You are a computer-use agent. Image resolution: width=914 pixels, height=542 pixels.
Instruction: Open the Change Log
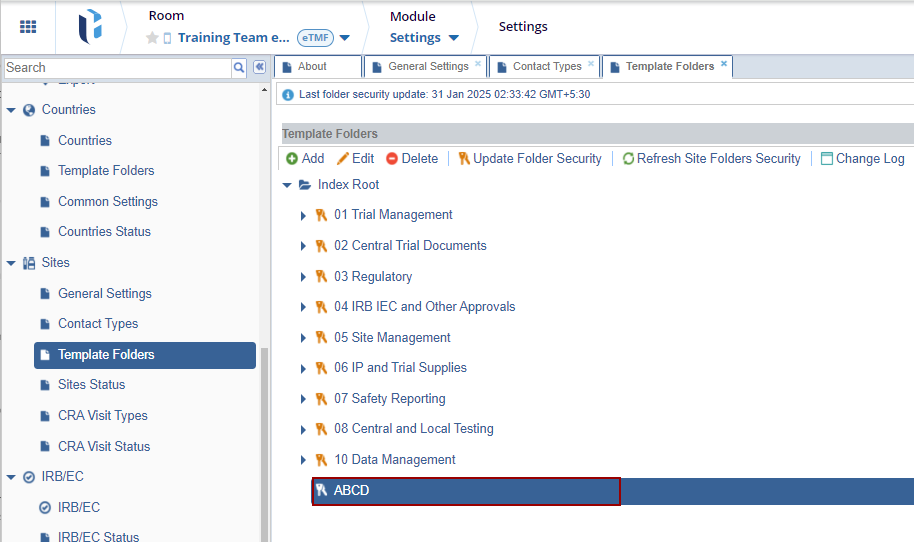tap(862, 158)
